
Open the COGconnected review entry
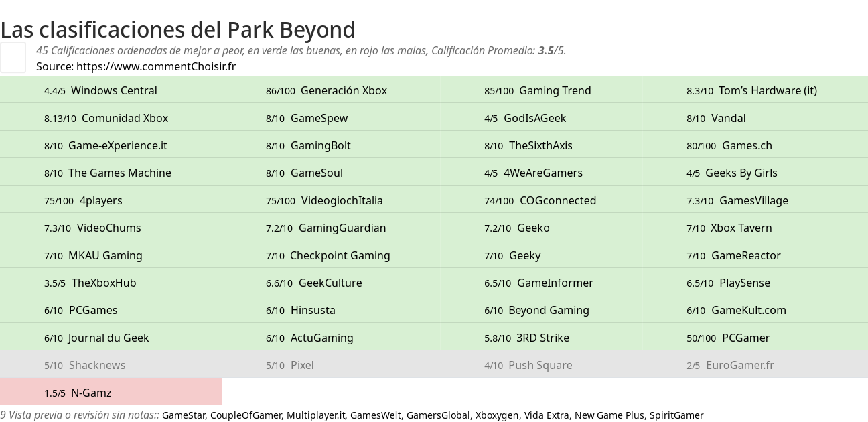(x=540, y=200)
